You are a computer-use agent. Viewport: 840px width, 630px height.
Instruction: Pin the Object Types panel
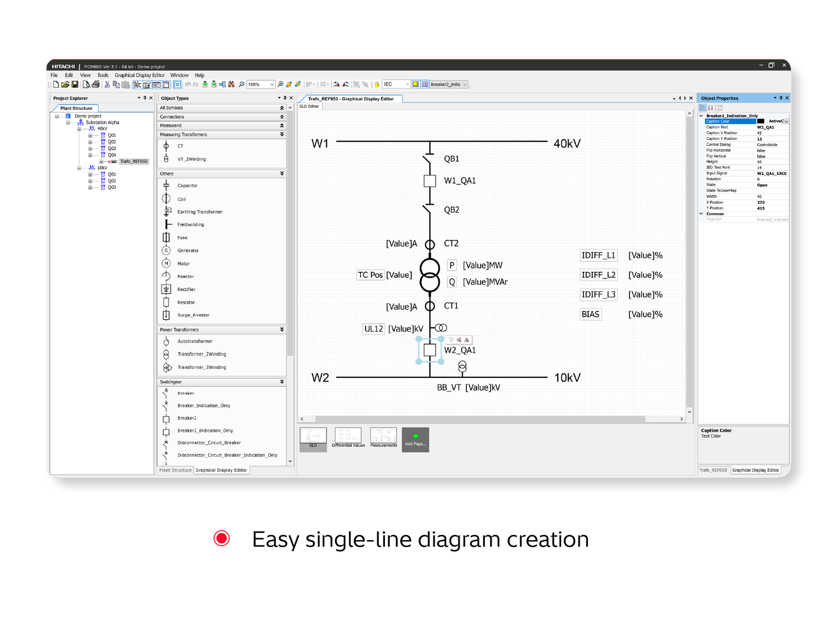point(285,98)
